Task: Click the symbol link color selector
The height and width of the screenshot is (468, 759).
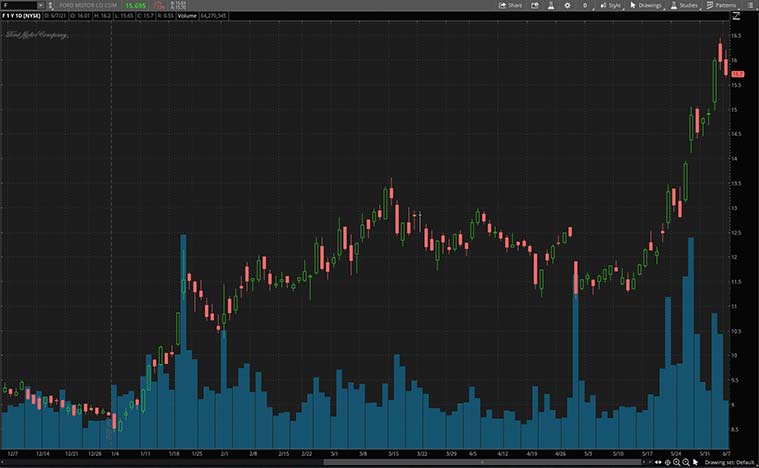Action: coord(50,5)
